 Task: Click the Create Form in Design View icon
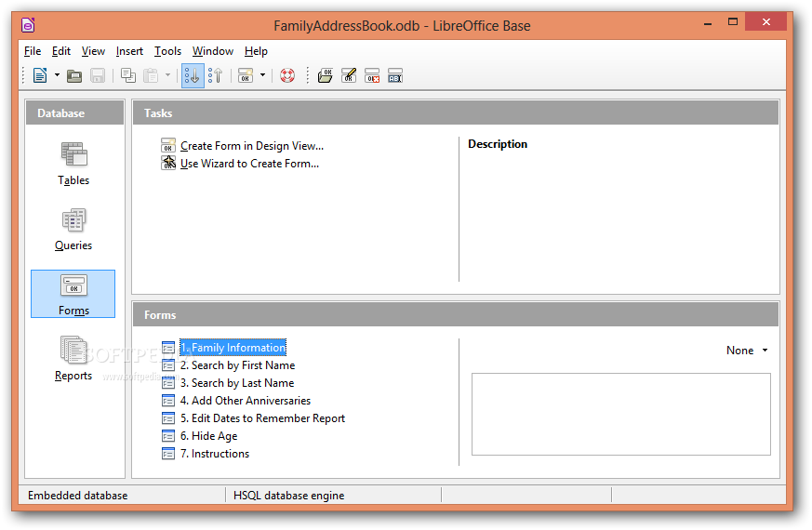pyautogui.click(x=168, y=145)
